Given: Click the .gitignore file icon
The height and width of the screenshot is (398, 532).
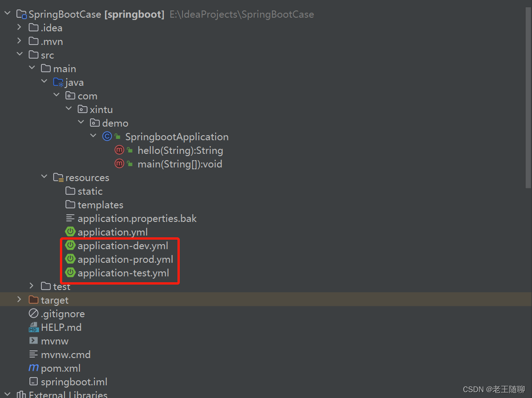Looking at the screenshot, I should click(x=33, y=313).
